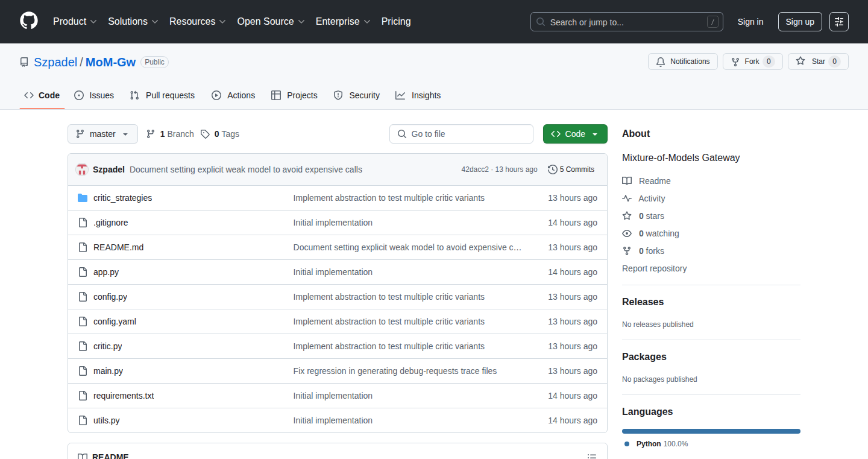This screenshot has height=459, width=868.
Task: Click the Activity pulse icon in About
Action: [x=627, y=198]
